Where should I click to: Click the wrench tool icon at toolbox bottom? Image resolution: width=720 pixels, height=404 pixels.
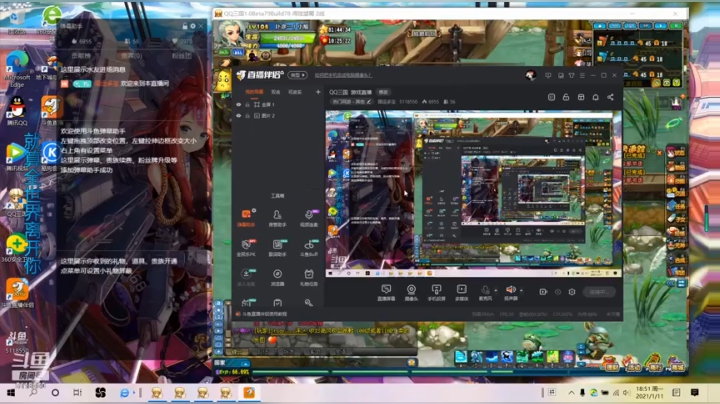click(x=309, y=303)
